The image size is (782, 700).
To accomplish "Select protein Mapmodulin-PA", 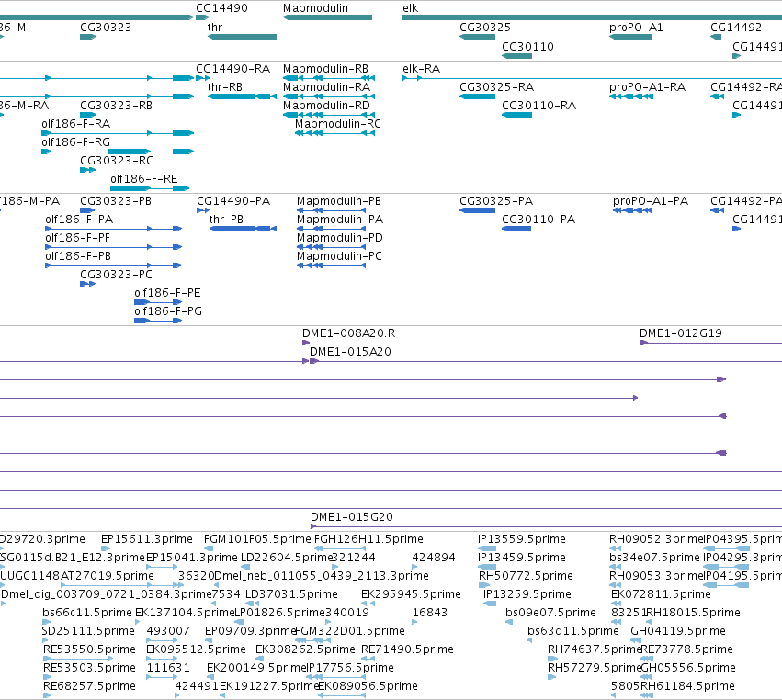I will tap(340, 220).
